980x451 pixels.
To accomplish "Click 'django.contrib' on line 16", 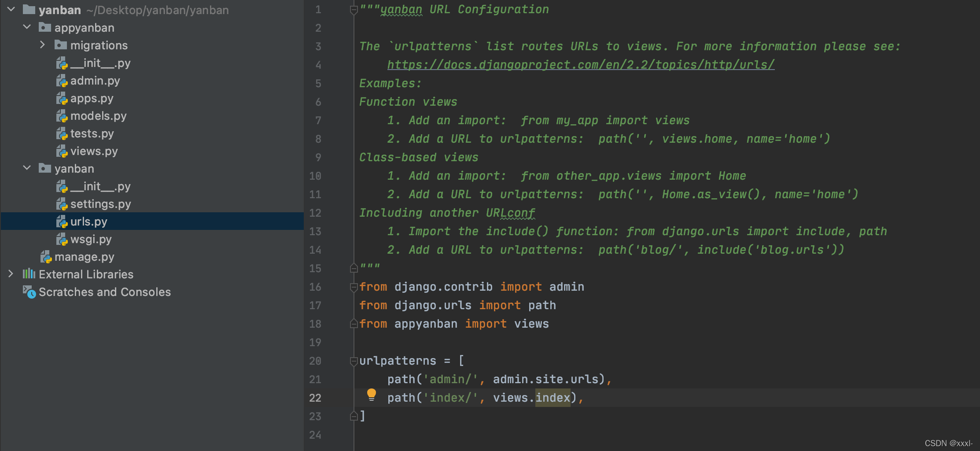I will (x=443, y=287).
